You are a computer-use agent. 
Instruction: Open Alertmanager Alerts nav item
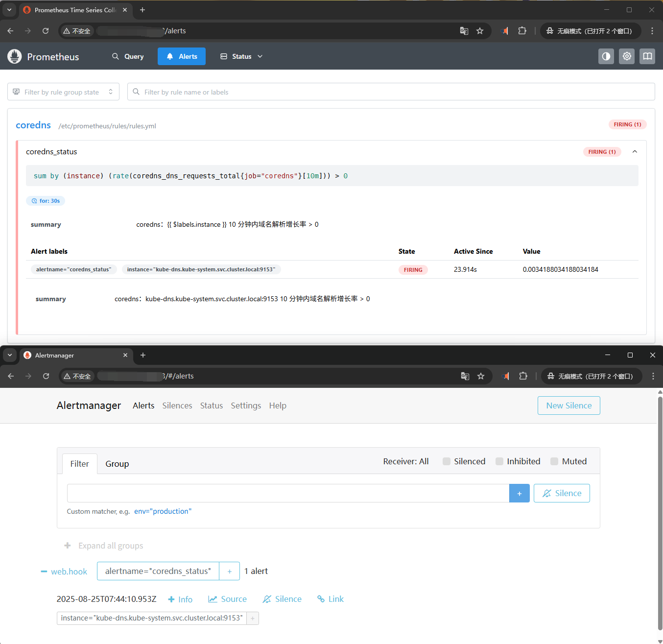coord(143,405)
